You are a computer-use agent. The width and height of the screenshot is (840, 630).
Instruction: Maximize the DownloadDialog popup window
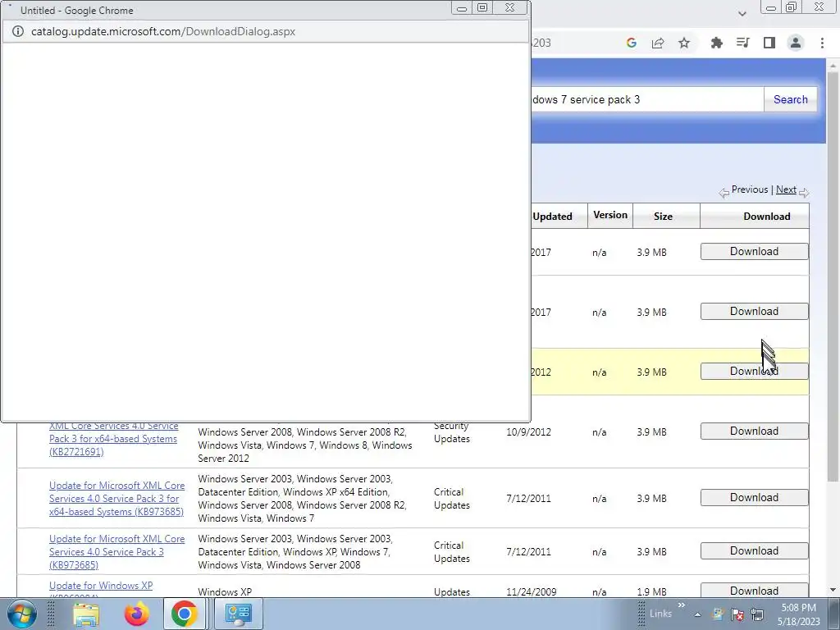pyautogui.click(x=482, y=7)
